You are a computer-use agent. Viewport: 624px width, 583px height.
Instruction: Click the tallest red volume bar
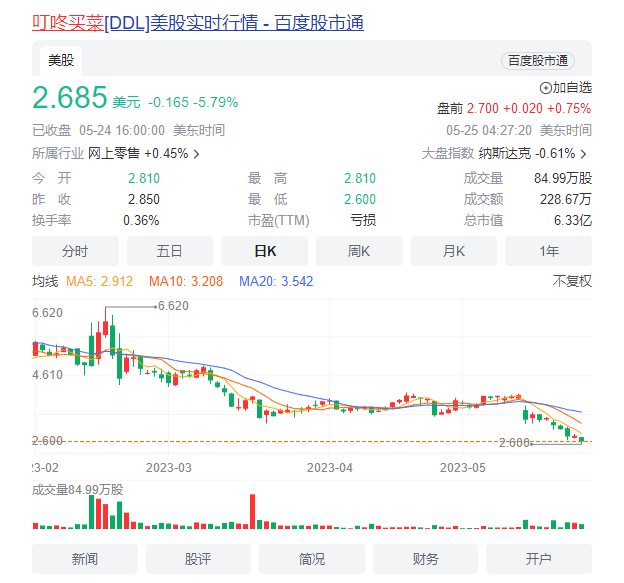click(253, 511)
